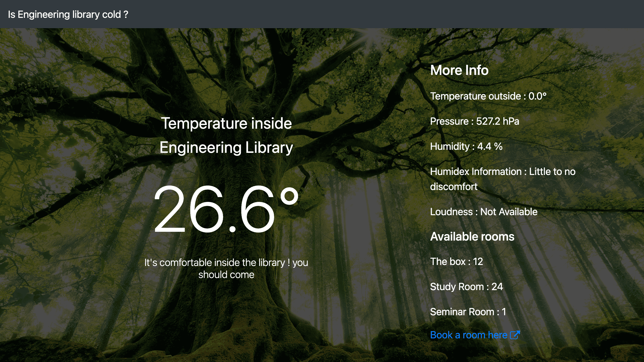
Task: Open the 'Book a room here' link
Action: 475,335
